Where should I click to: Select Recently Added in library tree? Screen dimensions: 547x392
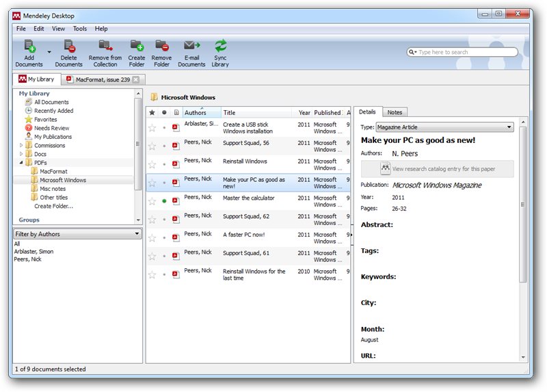click(x=54, y=111)
